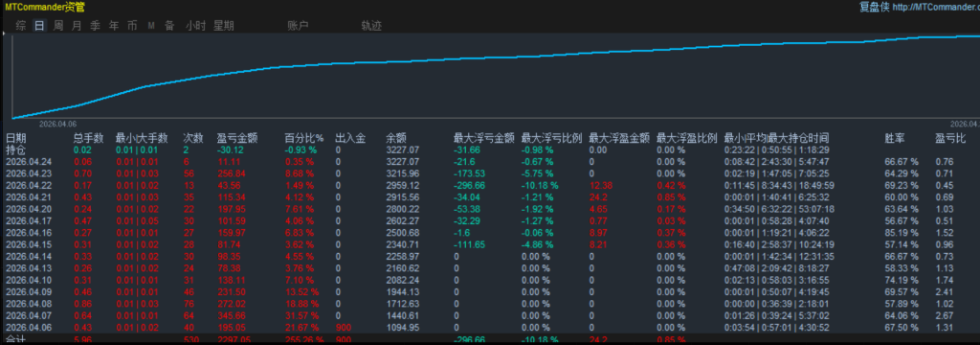The width and height of the screenshot is (980, 345).
Task: Click the 85.19 % win rate cell
Action: pos(902,233)
